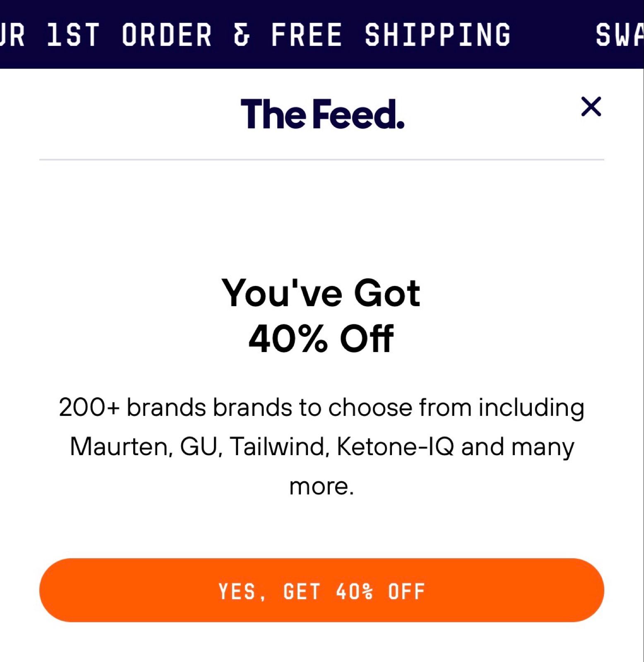Click the word more. in the description

pyautogui.click(x=322, y=486)
